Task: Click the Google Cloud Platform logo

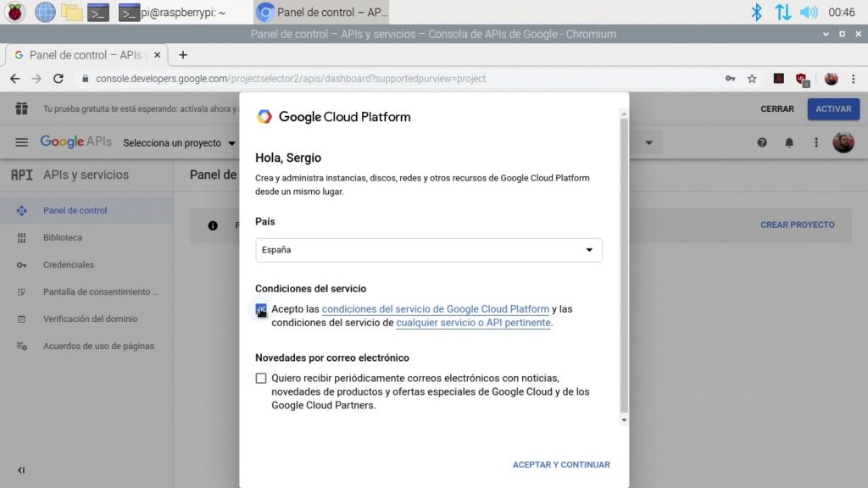Action: click(334, 117)
